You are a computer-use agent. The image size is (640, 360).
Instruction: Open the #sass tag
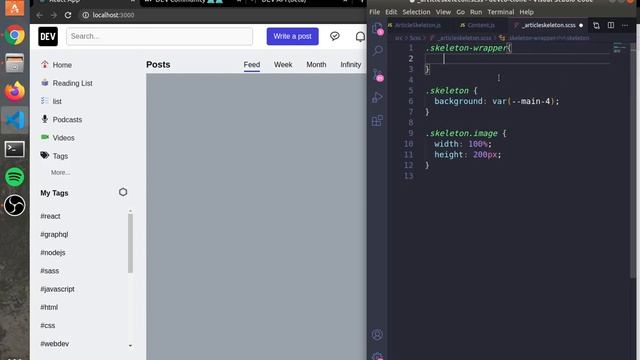pyautogui.click(x=50, y=271)
